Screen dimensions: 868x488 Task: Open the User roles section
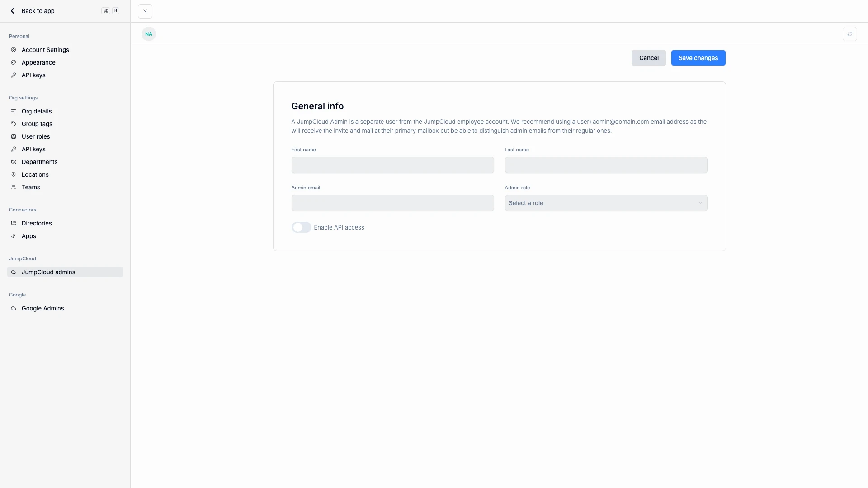point(35,136)
